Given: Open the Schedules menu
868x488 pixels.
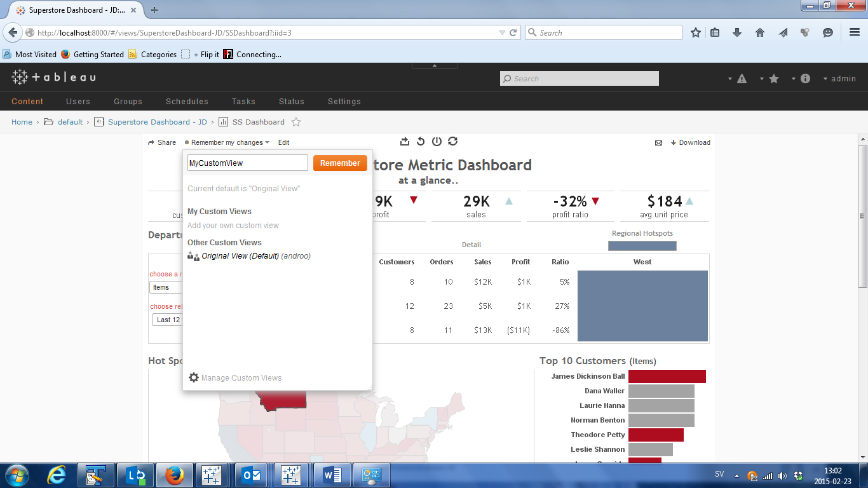Looking at the screenshot, I should [x=187, y=101].
